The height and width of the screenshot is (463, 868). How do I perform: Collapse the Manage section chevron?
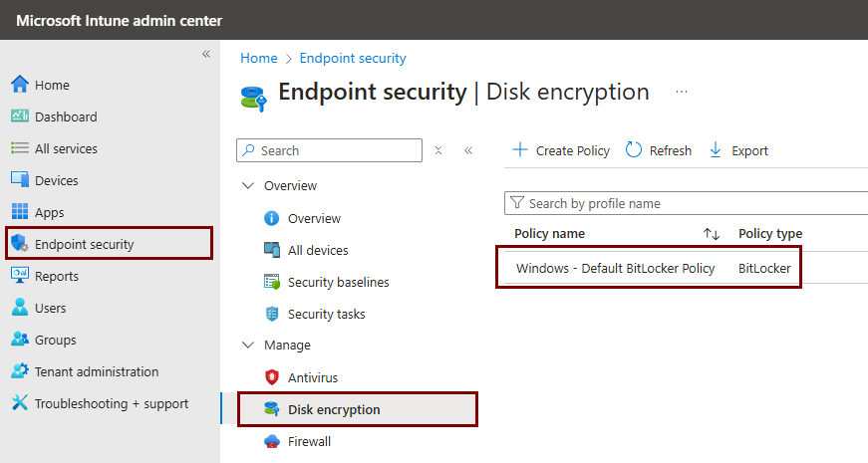click(x=247, y=346)
